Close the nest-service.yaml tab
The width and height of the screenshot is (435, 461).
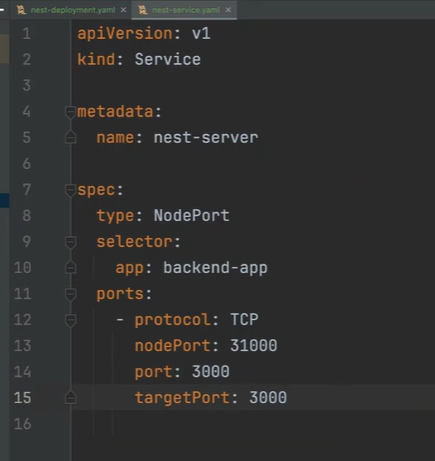click(x=228, y=10)
